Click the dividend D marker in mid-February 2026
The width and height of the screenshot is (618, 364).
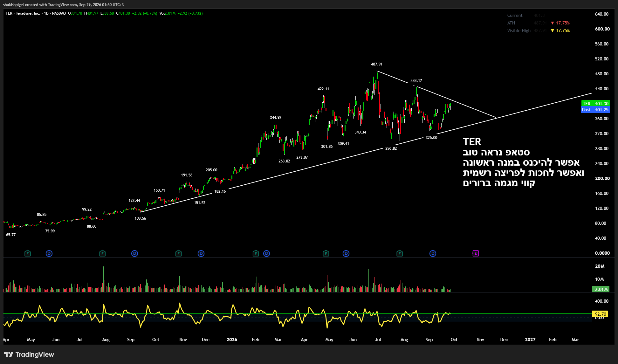point(267,253)
